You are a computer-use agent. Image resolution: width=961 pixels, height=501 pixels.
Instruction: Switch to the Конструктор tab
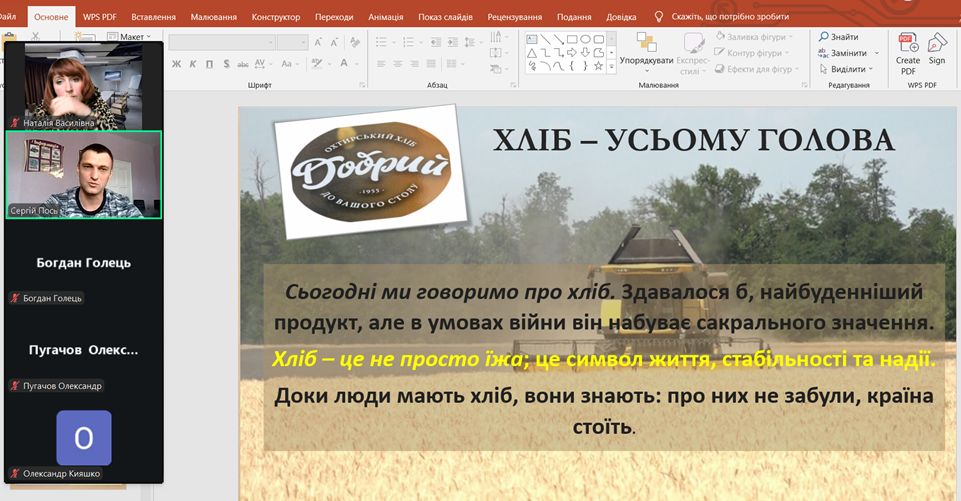277,17
